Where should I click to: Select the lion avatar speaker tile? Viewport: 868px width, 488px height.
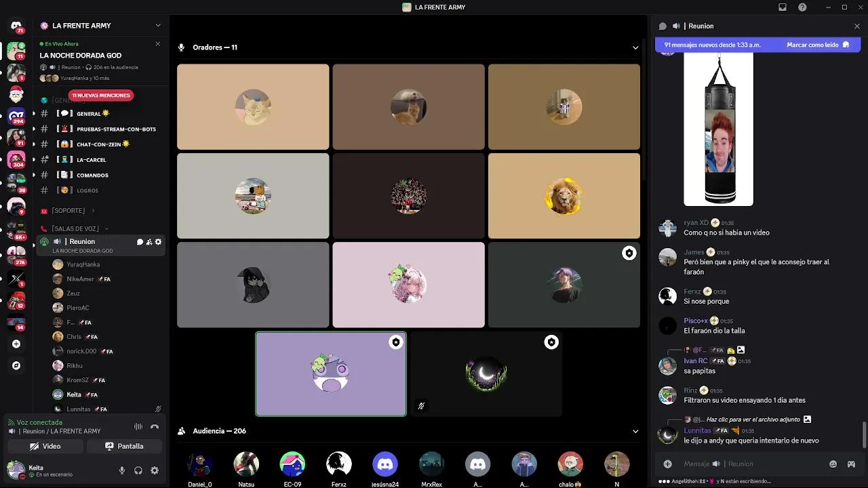point(564,196)
